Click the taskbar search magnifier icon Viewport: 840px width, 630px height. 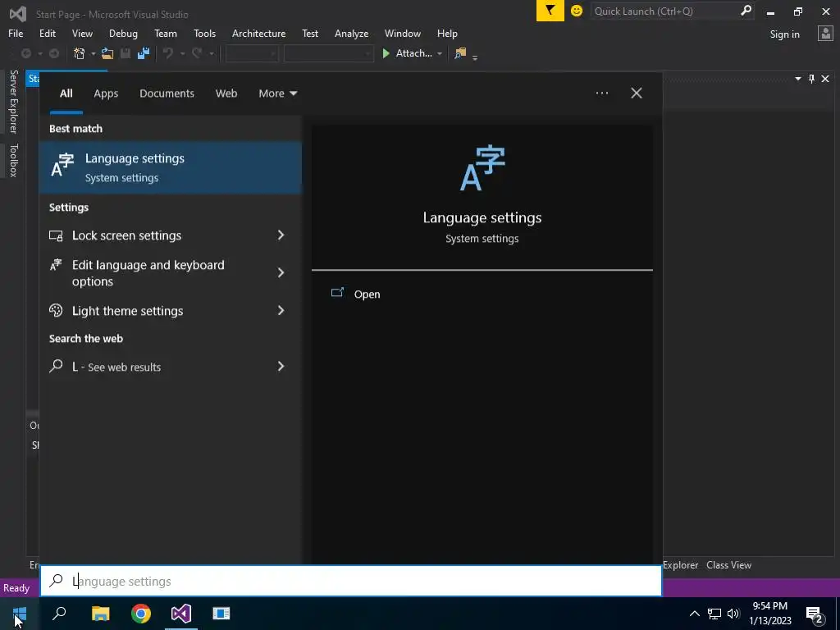(x=59, y=613)
